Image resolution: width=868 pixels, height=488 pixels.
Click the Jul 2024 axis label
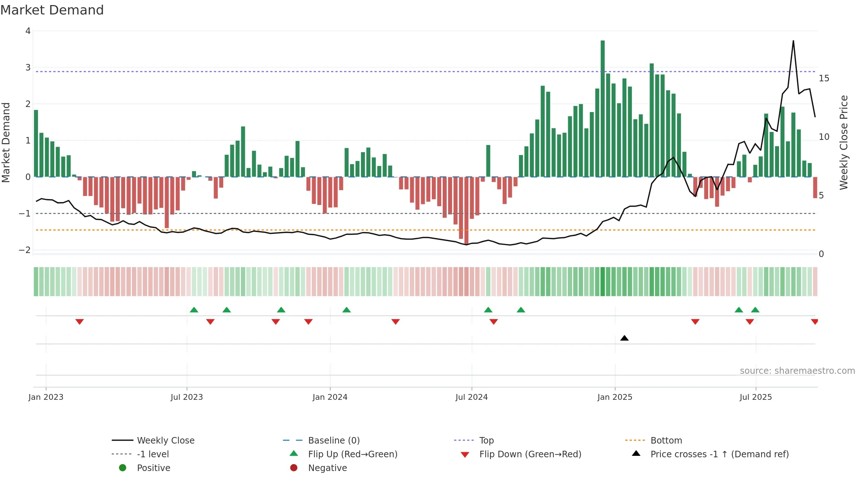click(472, 397)
